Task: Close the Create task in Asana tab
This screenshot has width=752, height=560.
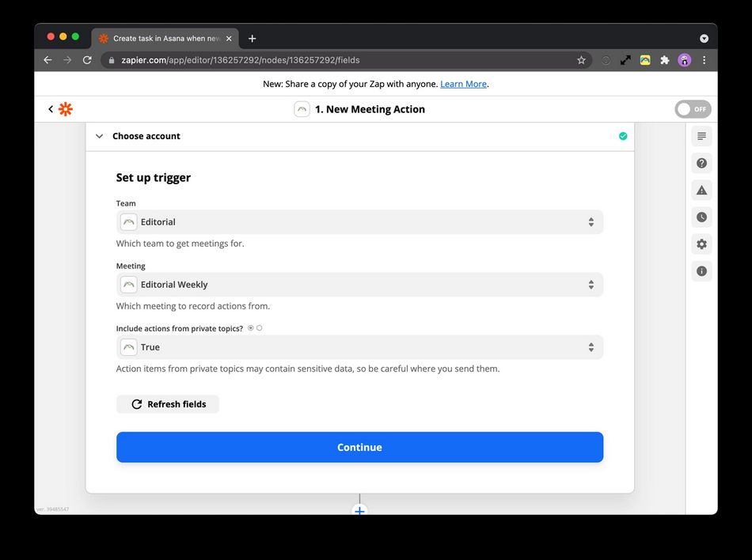Action: coord(229,38)
